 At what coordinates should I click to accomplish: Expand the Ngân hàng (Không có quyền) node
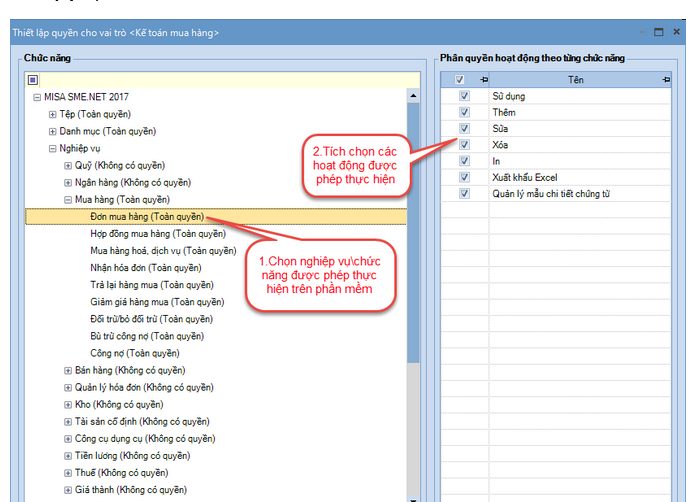click(x=68, y=183)
